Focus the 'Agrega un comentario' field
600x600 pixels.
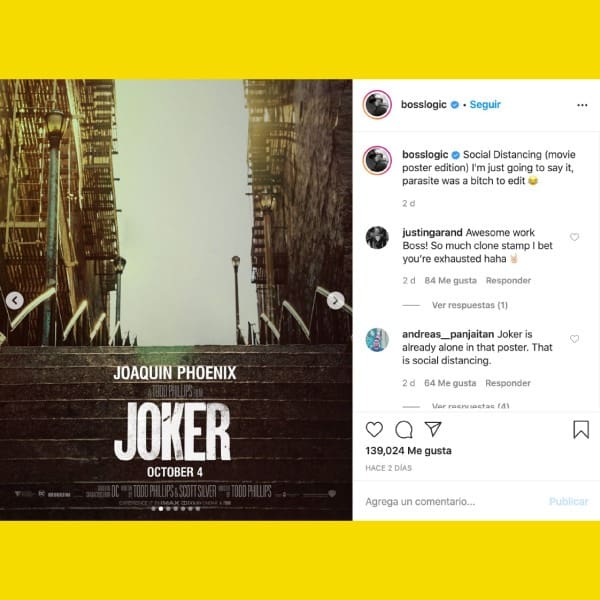[x=452, y=501]
